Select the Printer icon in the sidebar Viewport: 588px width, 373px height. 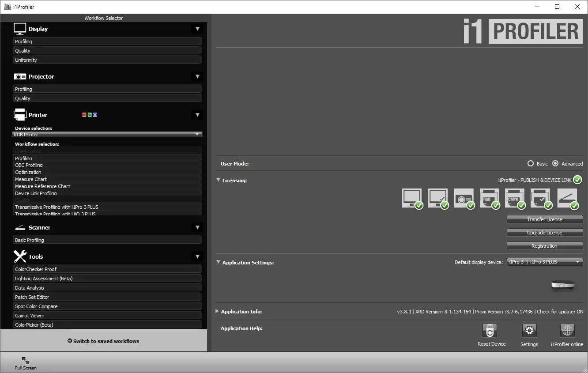tap(19, 114)
